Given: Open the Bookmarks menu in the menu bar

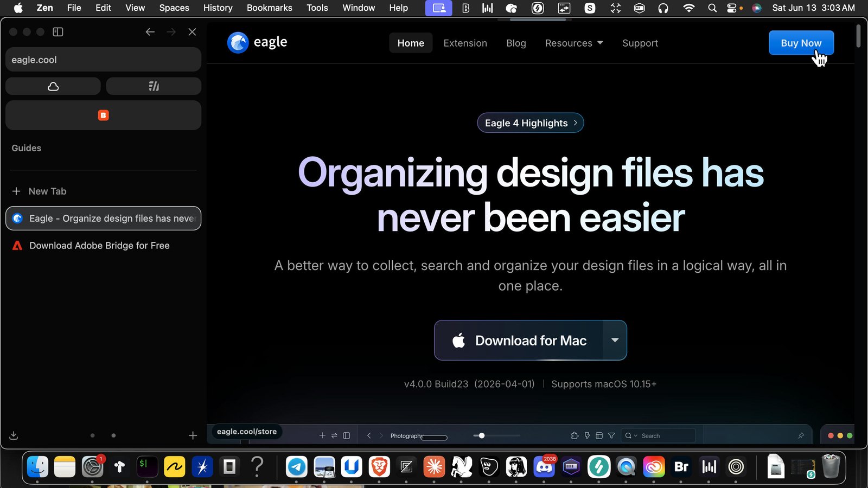Looking at the screenshot, I should pyautogui.click(x=269, y=8).
